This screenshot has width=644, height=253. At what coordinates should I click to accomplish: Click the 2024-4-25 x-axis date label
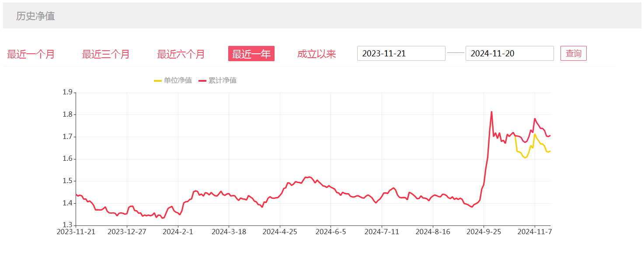coord(280,232)
